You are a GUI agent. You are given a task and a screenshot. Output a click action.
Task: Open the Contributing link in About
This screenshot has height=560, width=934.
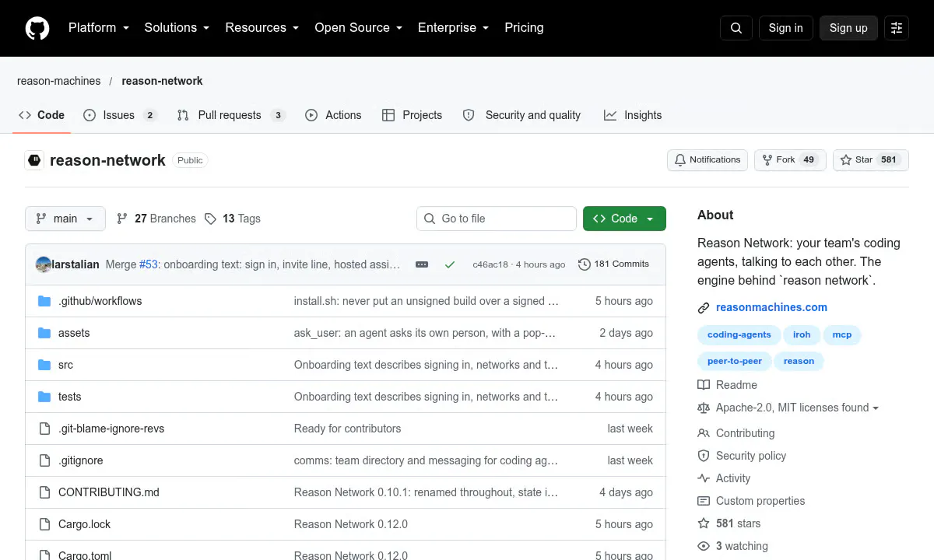[x=736, y=433]
